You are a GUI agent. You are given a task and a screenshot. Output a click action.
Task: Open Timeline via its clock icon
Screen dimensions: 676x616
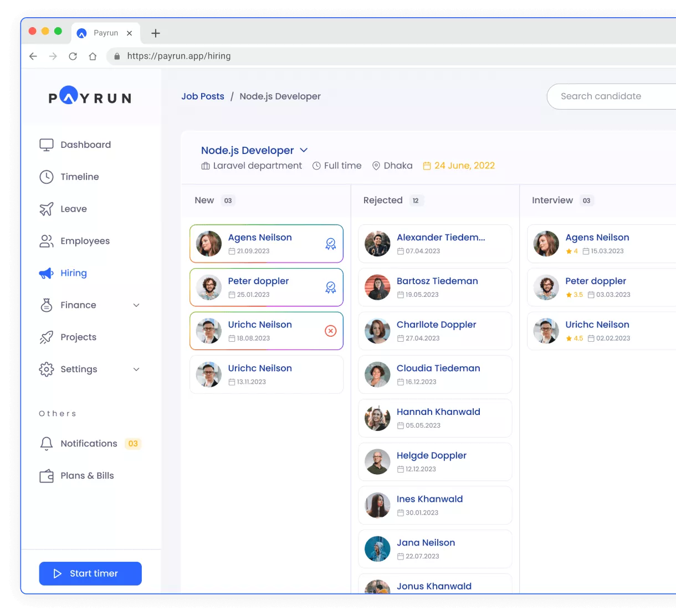[x=47, y=177]
